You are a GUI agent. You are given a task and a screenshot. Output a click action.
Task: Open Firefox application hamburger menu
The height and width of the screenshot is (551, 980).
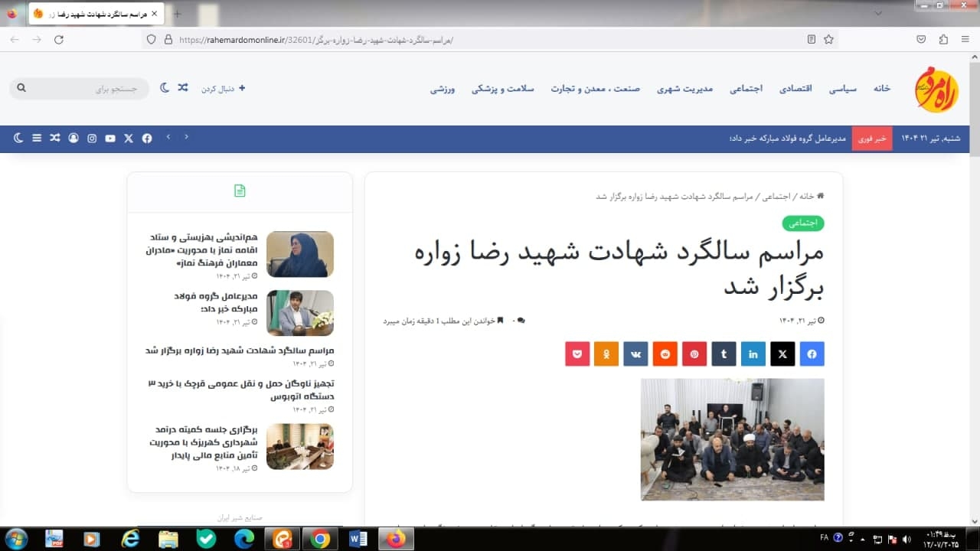pyautogui.click(x=965, y=39)
